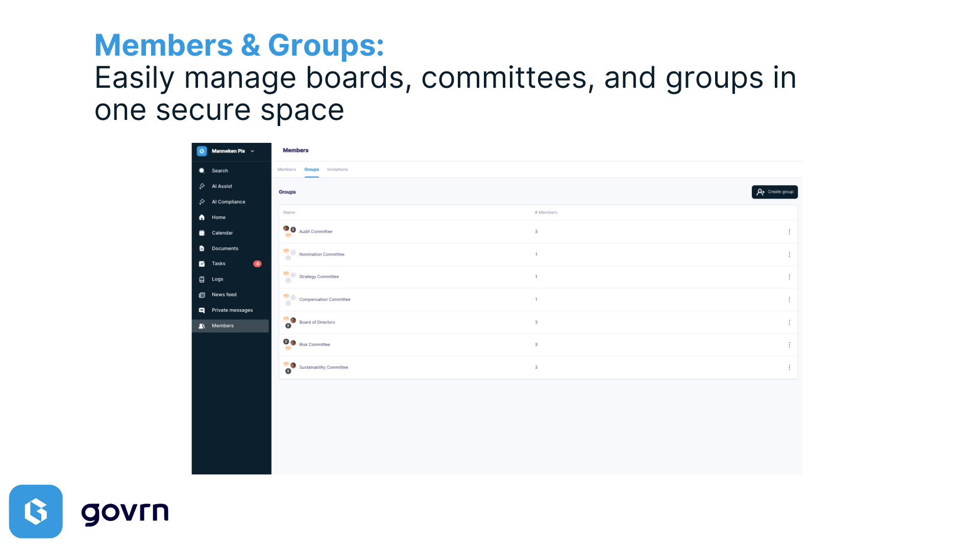Open the Risk Committee group
The width and height of the screenshot is (980, 551).
(x=314, y=345)
